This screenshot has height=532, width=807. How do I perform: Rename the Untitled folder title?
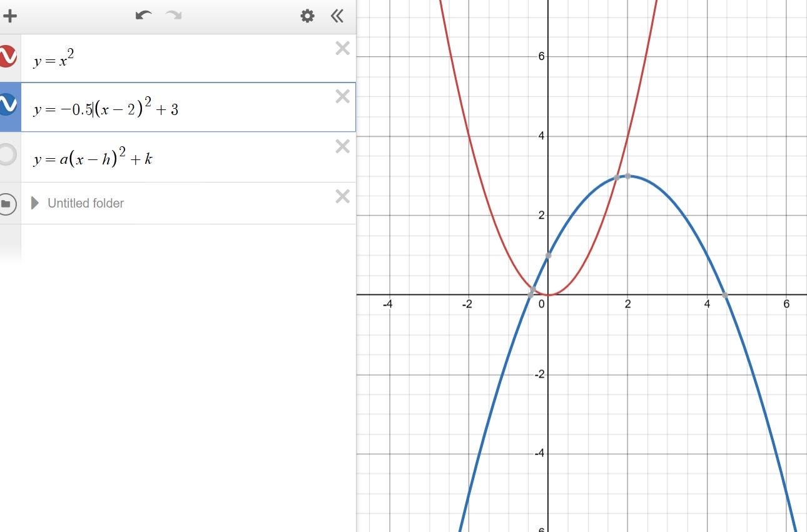tap(86, 203)
